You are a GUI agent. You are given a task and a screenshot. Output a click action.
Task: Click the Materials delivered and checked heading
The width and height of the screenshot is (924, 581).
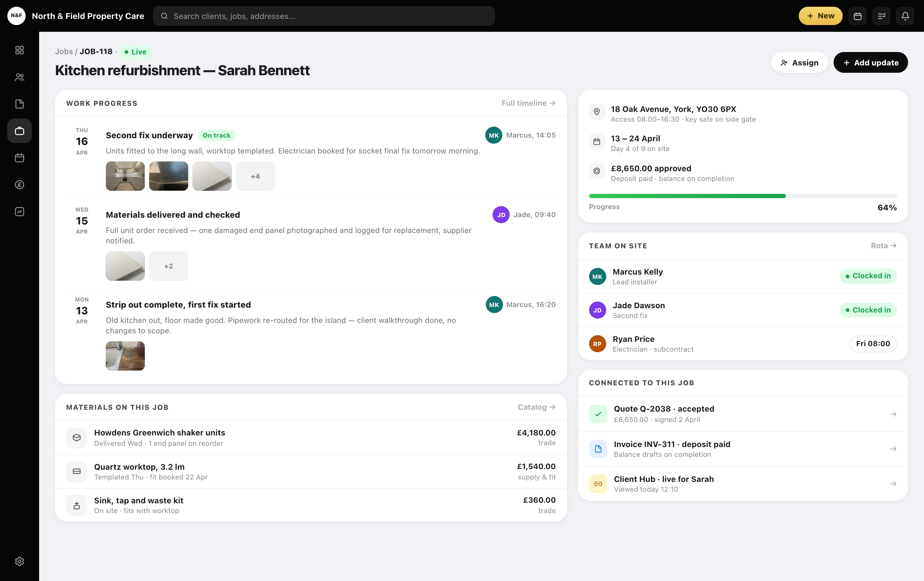[173, 215]
